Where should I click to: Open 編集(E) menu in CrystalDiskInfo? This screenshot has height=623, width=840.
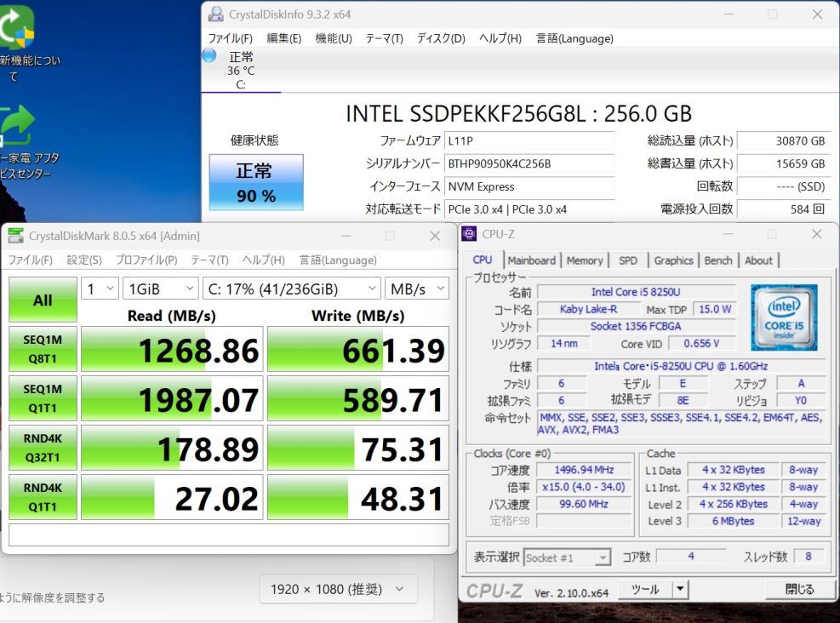[x=284, y=38]
